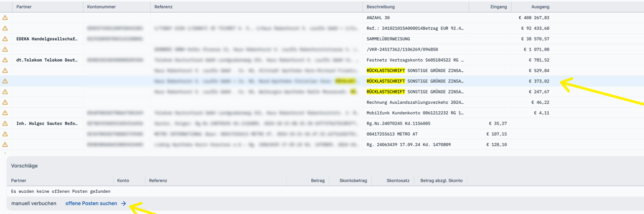The width and height of the screenshot is (644, 214).
Task: Open the offene Posten suchen link
Action: [91, 203]
